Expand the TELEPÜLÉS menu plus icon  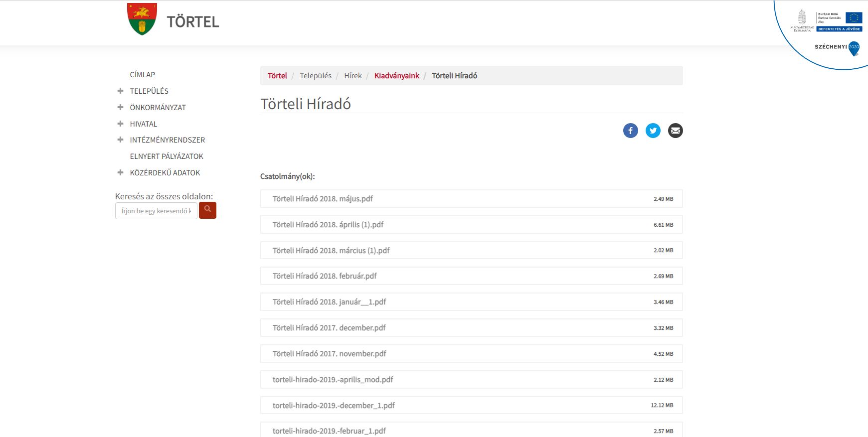(x=120, y=91)
